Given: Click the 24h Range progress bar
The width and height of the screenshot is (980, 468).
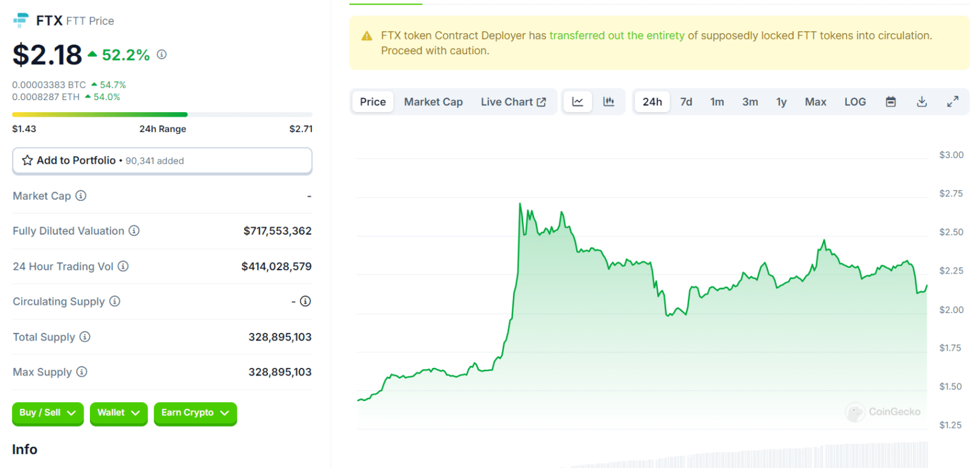Looking at the screenshot, I should [x=162, y=114].
